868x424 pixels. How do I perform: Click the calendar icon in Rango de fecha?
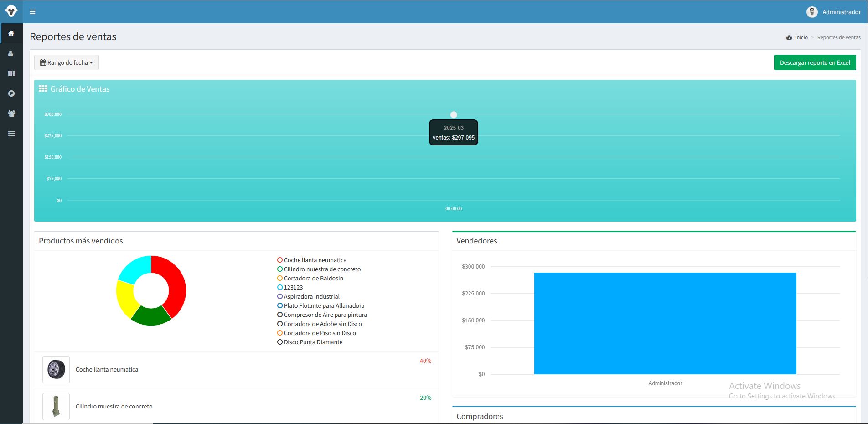click(43, 62)
